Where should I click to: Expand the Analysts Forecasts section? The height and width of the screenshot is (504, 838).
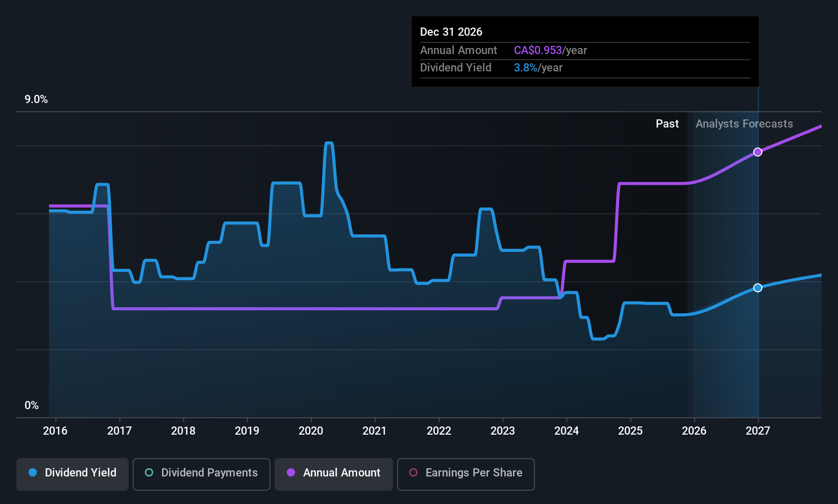(744, 123)
